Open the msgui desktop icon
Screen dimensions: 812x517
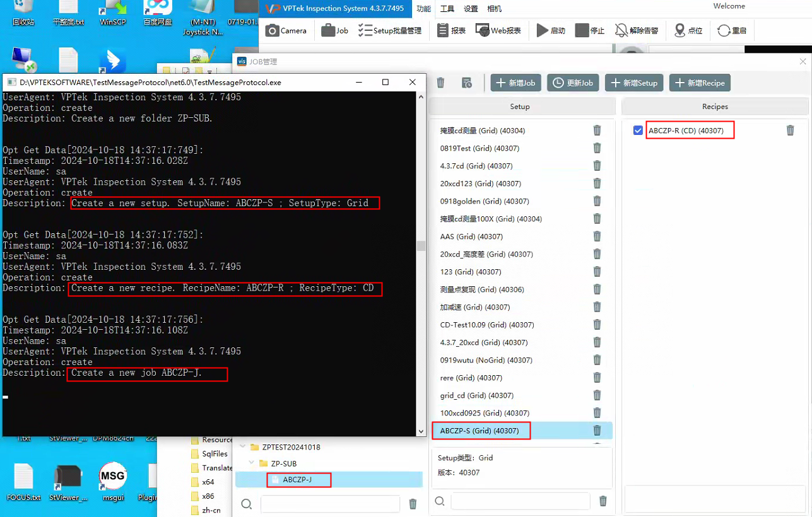point(112,482)
